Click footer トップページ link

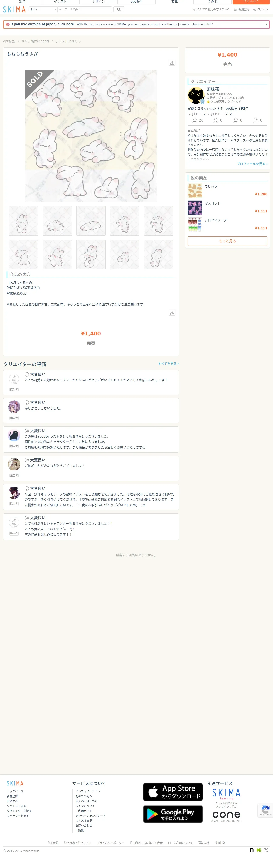point(15,791)
